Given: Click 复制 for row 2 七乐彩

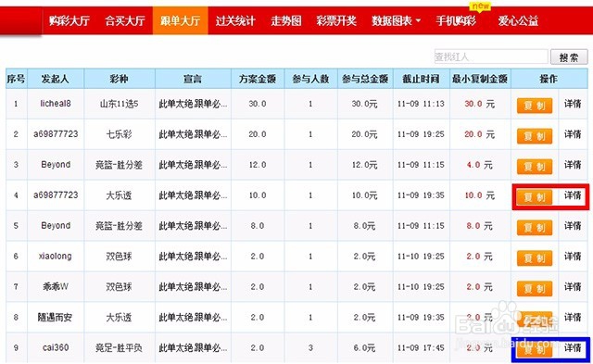Looking at the screenshot, I should [535, 136].
